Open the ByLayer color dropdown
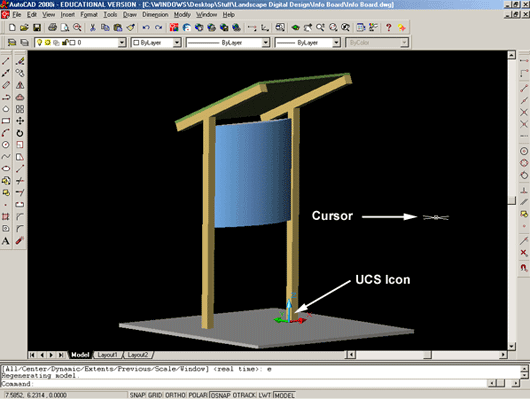This screenshot has height=399, width=530. coord(177,43)
